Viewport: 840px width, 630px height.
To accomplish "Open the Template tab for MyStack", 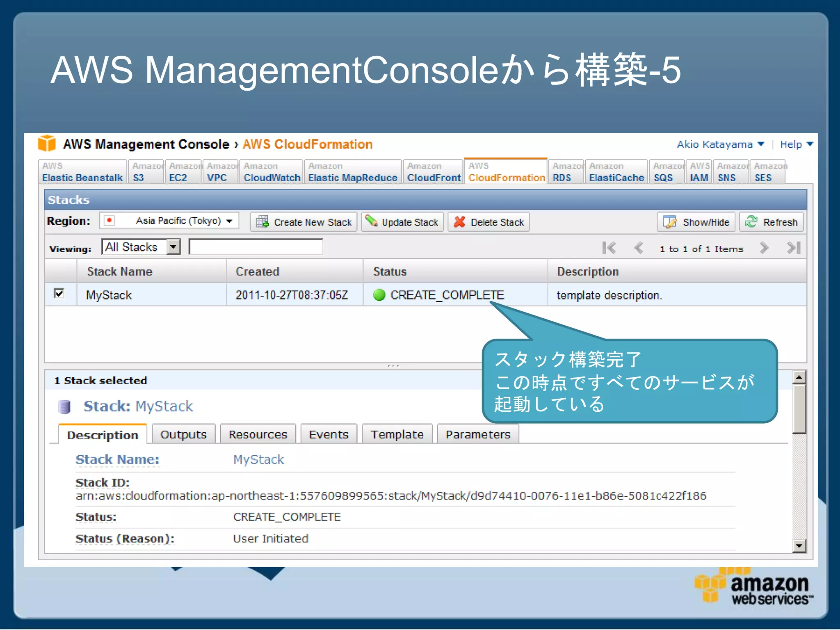I will (397, 434).
